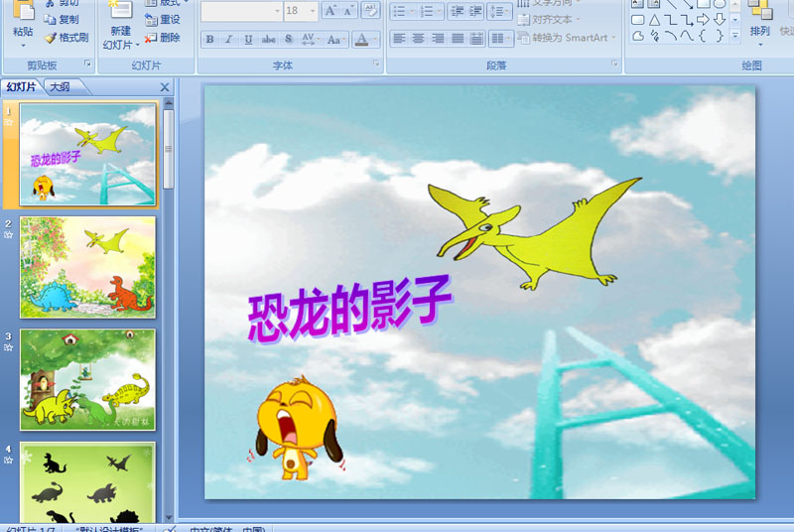Toggle italic formatting
The image size is (794, 532).
click(x=229, y=40)
